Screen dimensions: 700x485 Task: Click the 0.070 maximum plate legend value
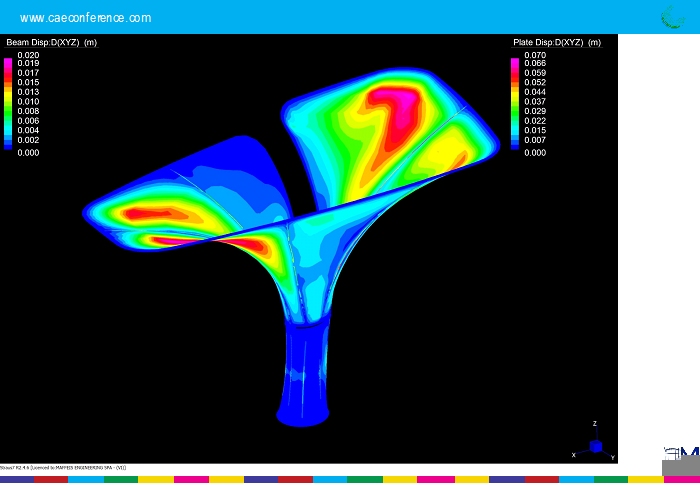point(536,55)
